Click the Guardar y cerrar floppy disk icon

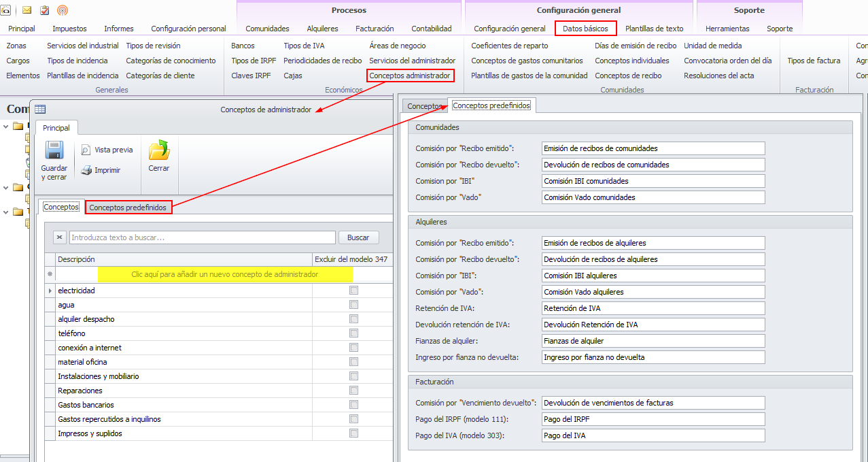coord(54,151)
